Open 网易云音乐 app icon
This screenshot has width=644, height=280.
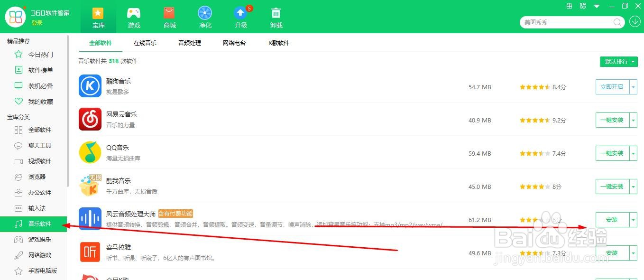coord(90,119)
